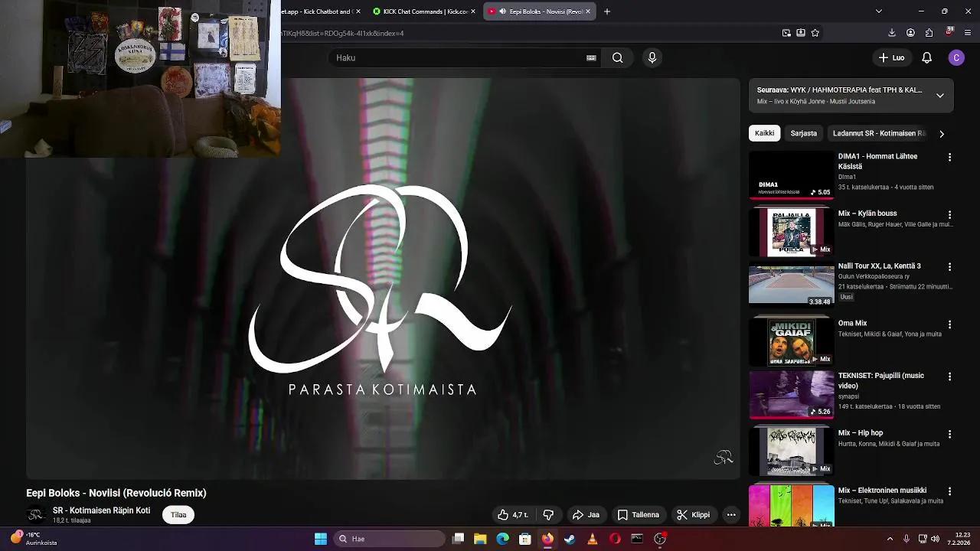The width and height of the screenshot is (980, 551).
Task: Subscribe by clicking Tilaa button
Action: click(x=178, y=514)
